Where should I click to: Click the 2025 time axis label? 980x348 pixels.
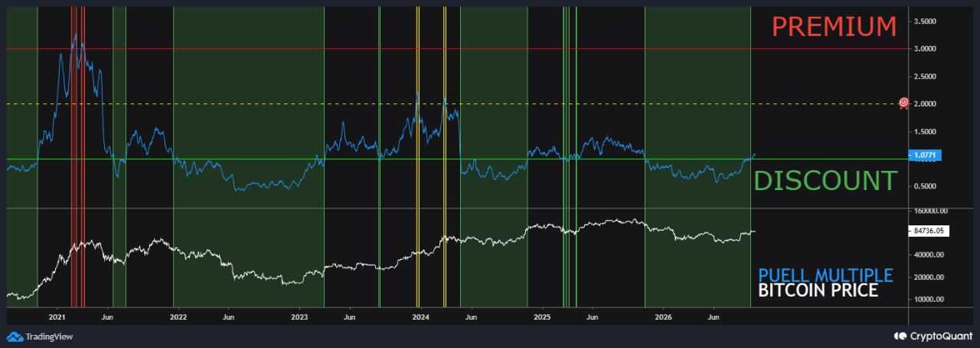point(542,316)
